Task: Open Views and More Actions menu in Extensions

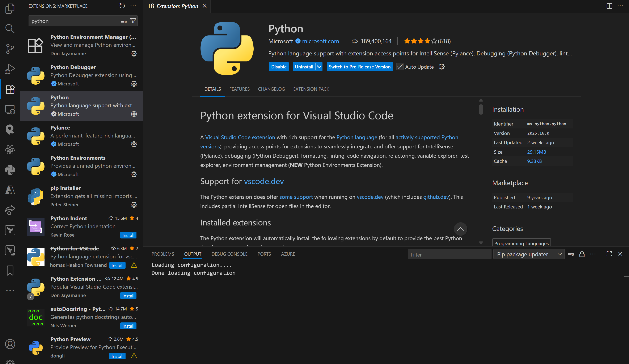Action: [x=133, y=6]
